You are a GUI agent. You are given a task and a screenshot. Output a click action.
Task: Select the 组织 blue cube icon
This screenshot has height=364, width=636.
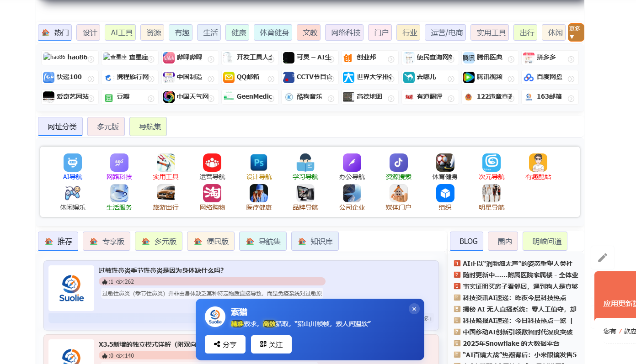click(x=445, y=193)
